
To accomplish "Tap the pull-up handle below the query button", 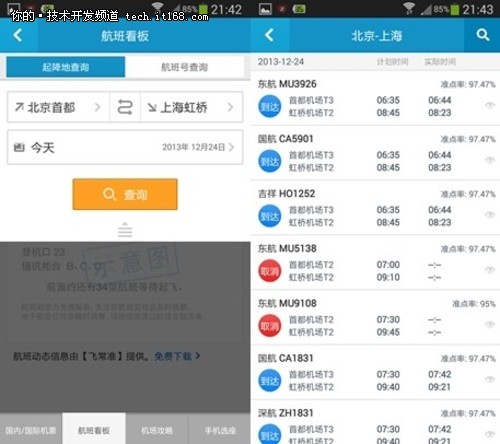I will pos(125,230).
